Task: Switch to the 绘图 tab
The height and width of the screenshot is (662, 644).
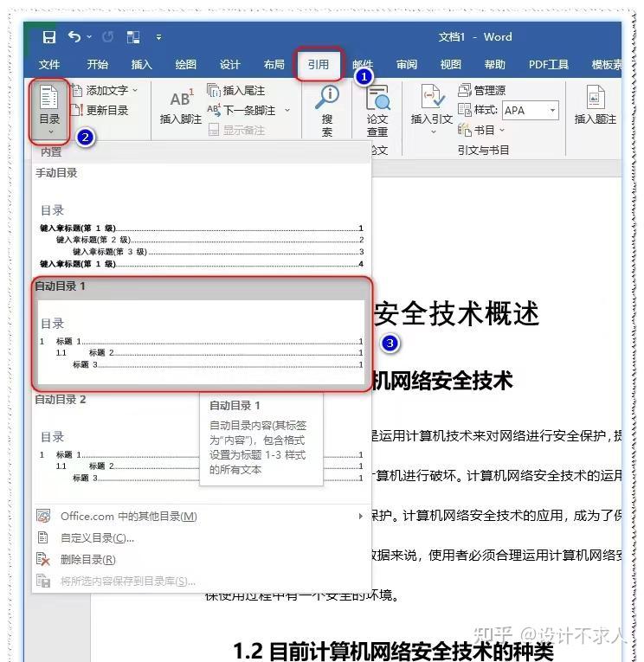Action: pos(186,65)
